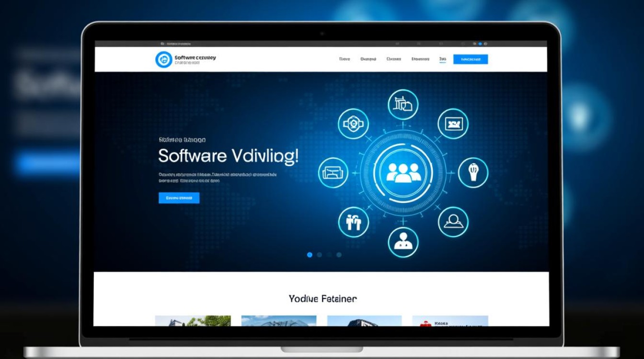Click the central three-people group icon
This screenshot has width=644, height=359.
point(403,172)
